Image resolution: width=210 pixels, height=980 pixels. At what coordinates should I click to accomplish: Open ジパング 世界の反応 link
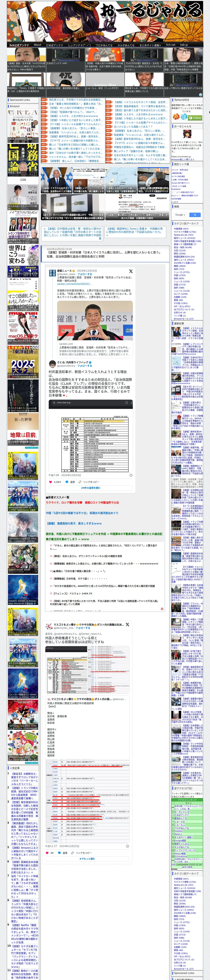180,170
